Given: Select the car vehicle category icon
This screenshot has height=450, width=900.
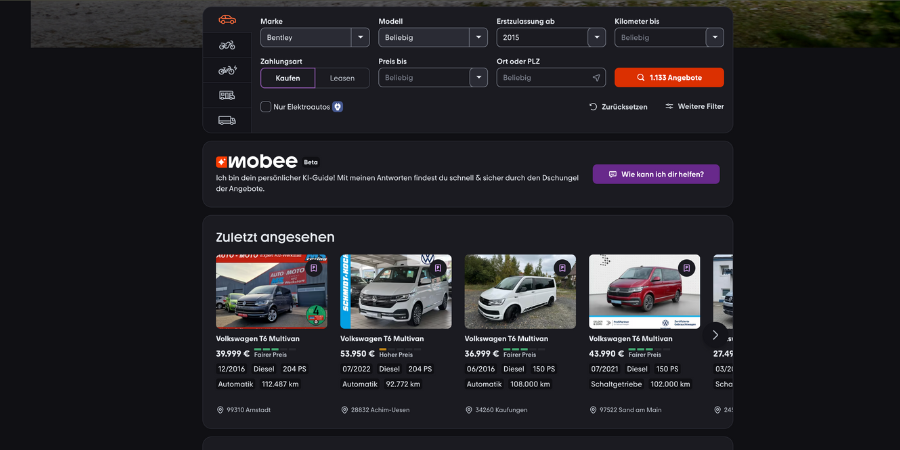Looking at the screenshot, I should point(227,20).
